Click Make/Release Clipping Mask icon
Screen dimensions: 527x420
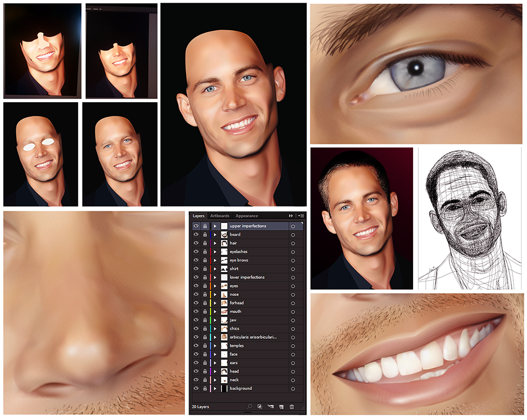(x=259, y=406)
